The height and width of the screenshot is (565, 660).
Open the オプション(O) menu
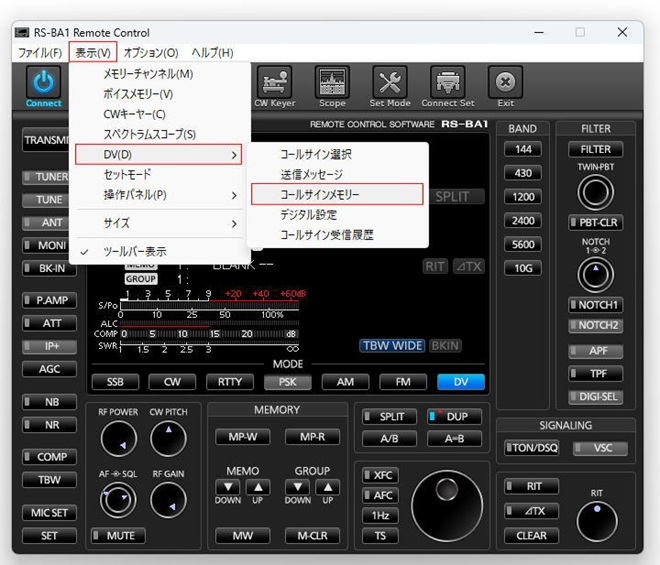tap(150, 52)
